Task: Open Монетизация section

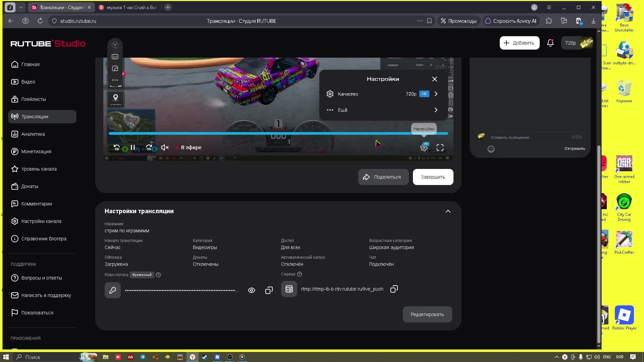Action: tap(42, 152)
